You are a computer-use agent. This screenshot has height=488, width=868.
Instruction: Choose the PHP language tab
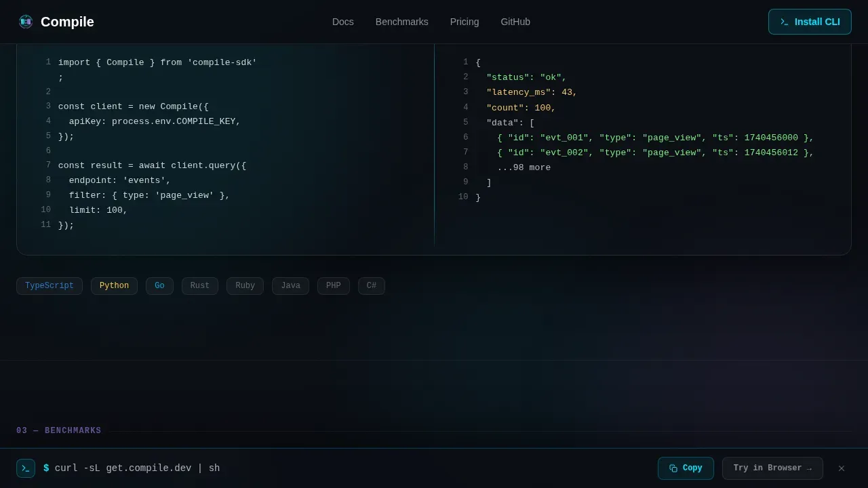(334, 286)
